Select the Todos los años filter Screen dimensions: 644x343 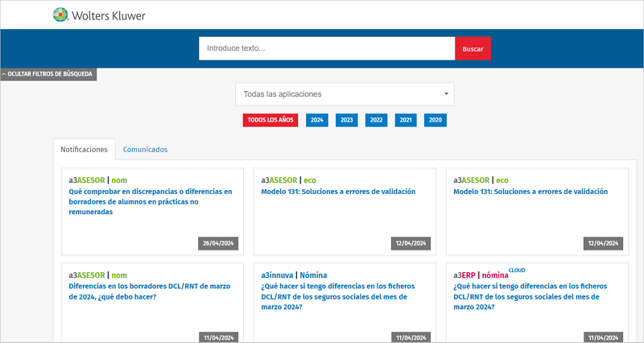270,120
